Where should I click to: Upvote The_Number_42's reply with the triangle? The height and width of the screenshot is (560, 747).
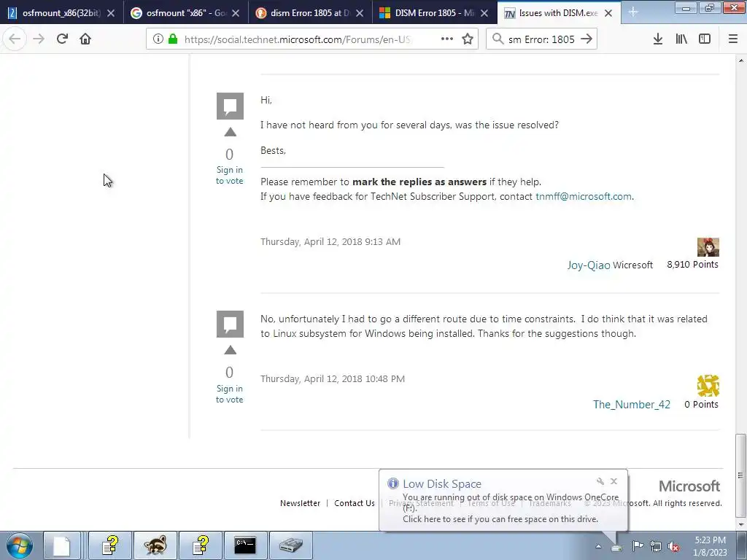230,351
